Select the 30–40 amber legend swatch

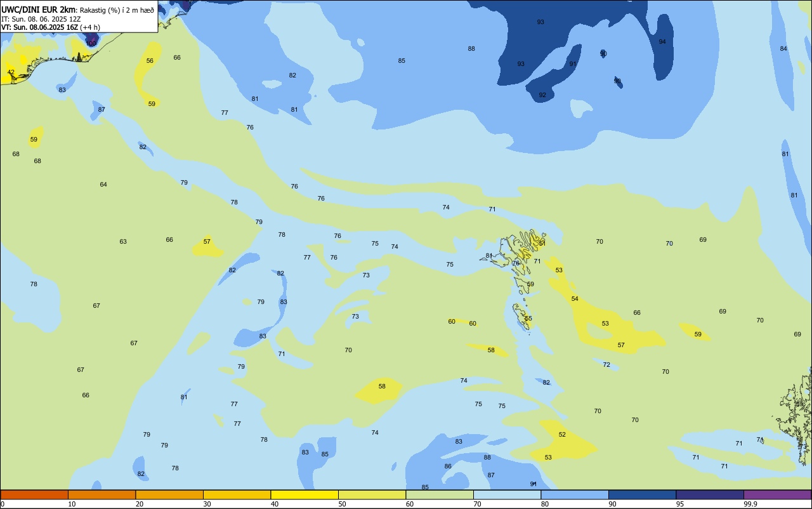237,494
